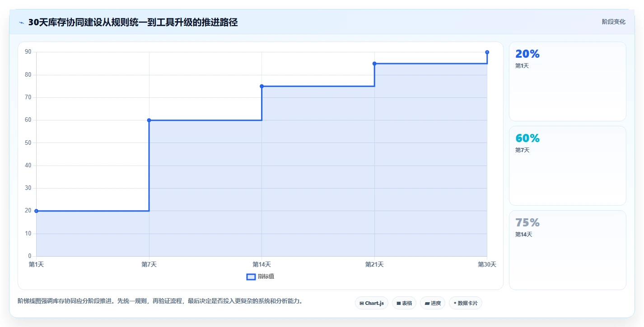Open the 20% 第1天 data card

pos(568,81)
